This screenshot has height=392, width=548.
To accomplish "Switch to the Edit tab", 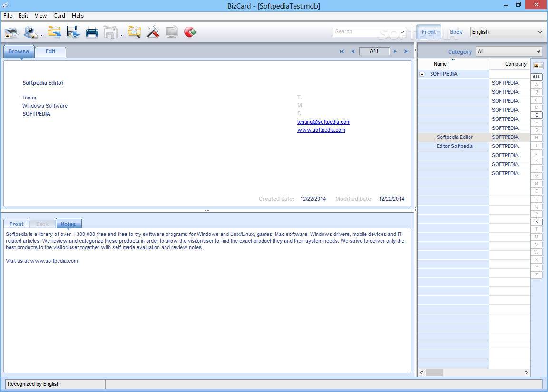I will (50, 51).
